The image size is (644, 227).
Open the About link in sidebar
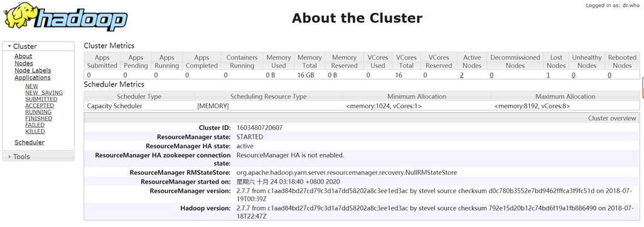23,57
